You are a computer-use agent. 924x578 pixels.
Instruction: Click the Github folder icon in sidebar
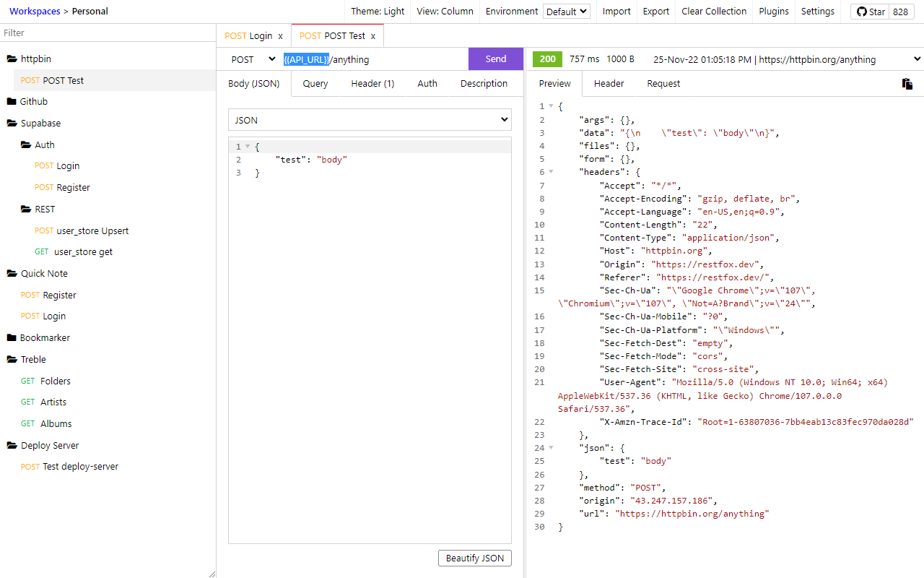pyautogui.click(x=12, y=102)
